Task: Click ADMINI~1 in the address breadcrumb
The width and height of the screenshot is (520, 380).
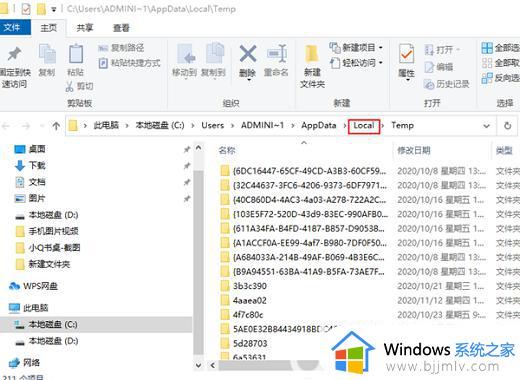Action: (x=262, y=125)
